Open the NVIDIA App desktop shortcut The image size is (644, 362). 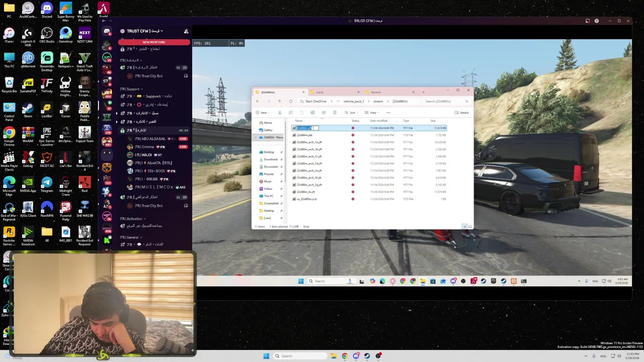click(28, 185)
